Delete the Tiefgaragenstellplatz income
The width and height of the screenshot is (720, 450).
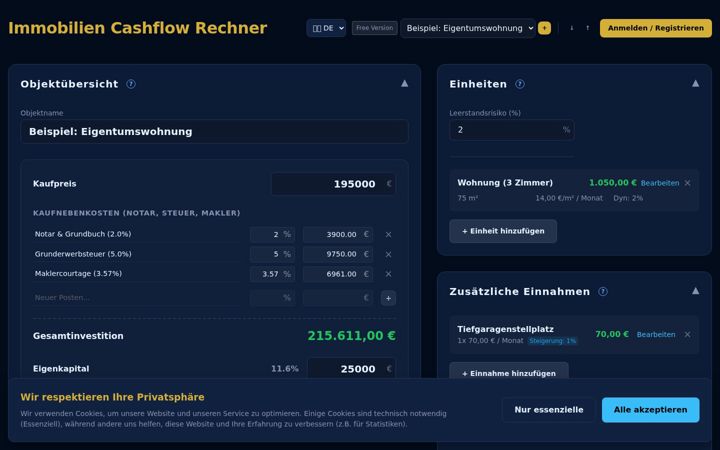click(x=687, y=335)
